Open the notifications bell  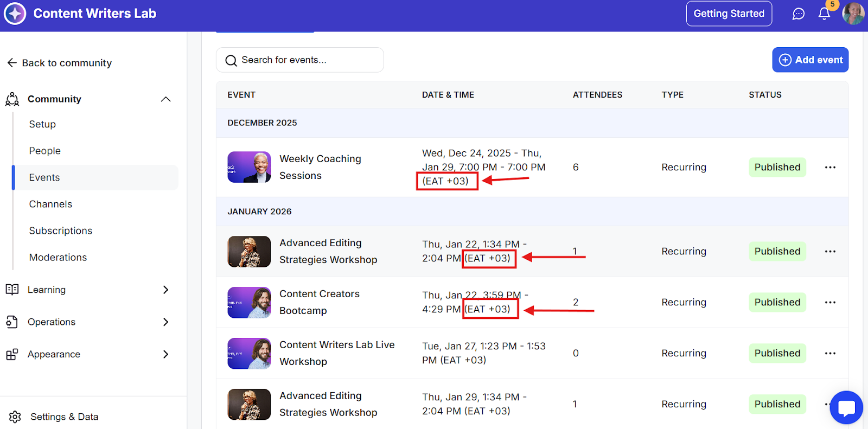[x=824, y=14]
